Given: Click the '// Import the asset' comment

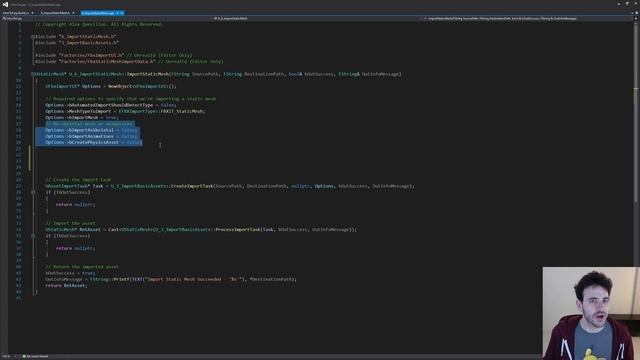Looking at the screenshot, I should point(70,223).
